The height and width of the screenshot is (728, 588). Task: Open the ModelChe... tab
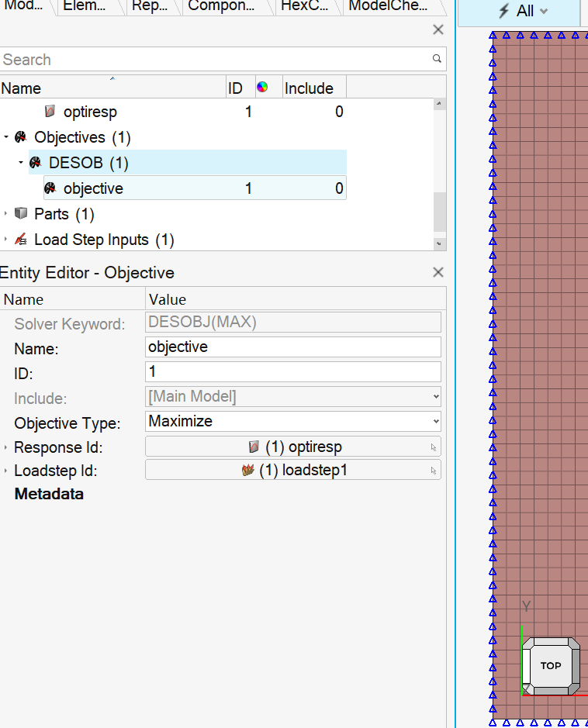pos(389,6)
